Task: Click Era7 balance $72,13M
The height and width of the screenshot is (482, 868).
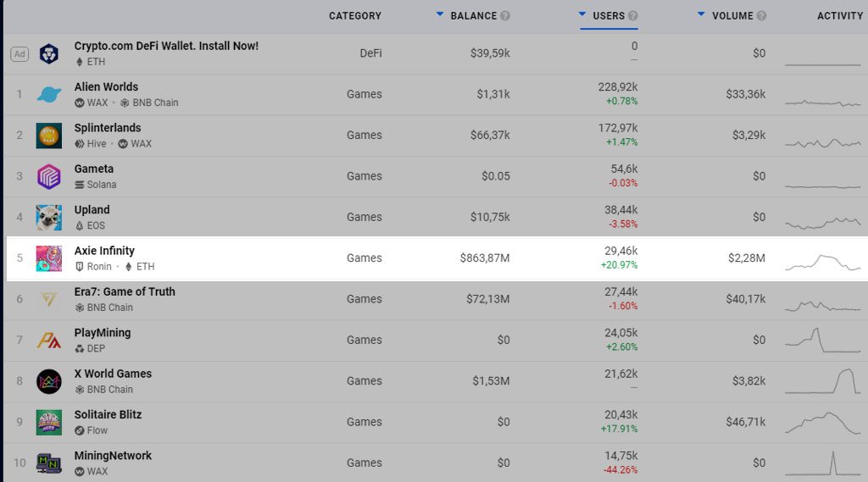Action: pos(487,299)
